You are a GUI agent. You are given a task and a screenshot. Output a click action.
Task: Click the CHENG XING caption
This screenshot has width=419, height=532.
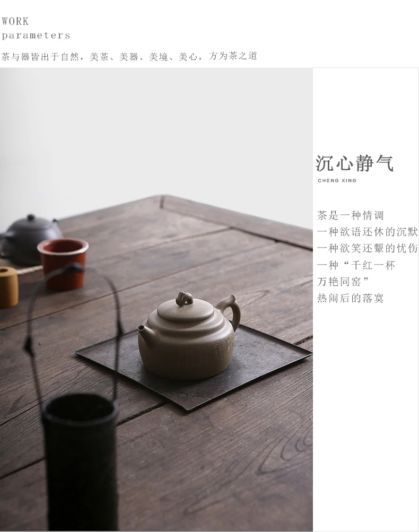click(337, 180)
